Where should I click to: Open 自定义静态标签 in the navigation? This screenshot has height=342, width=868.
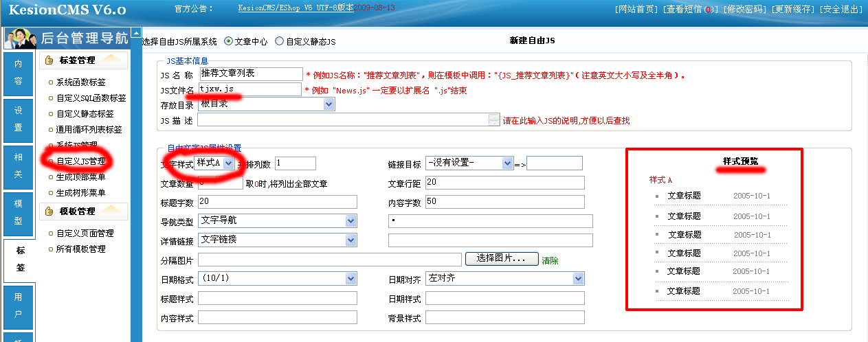tap(85, 114)
